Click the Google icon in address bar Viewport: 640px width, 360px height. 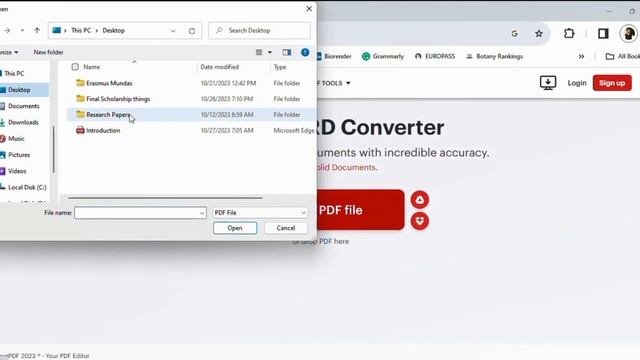pos(514,33)
